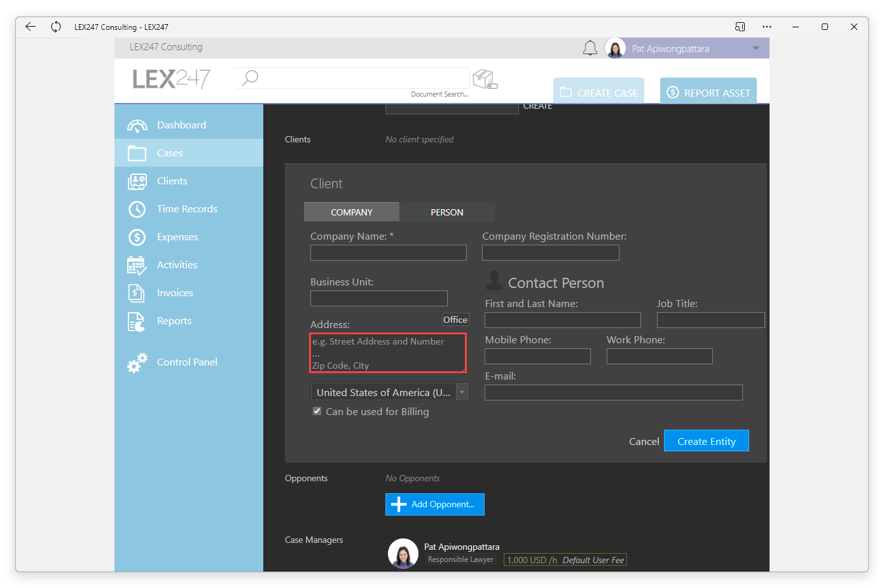Select the Expenses dollar icon
The width and height of the screenshot is (884, 588).
137,237
